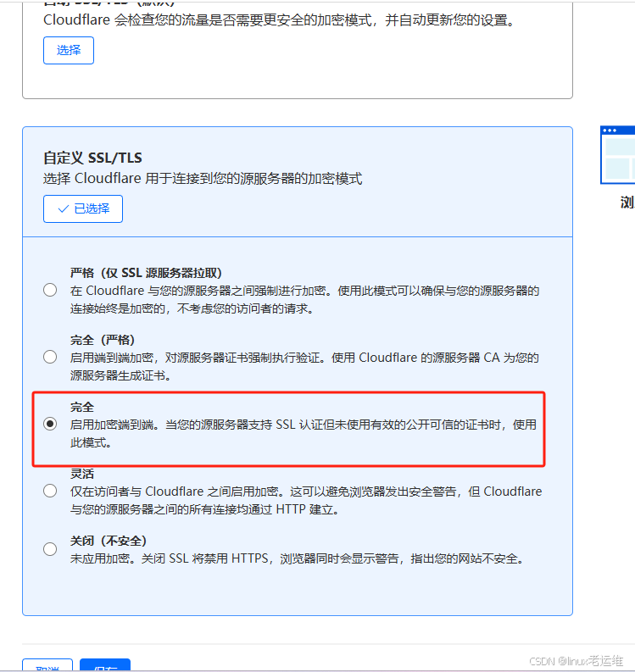
Task: Click the description starting 仅在访问者与 Cloudflare
Action: pyautogui.click(x=306, y=500)
